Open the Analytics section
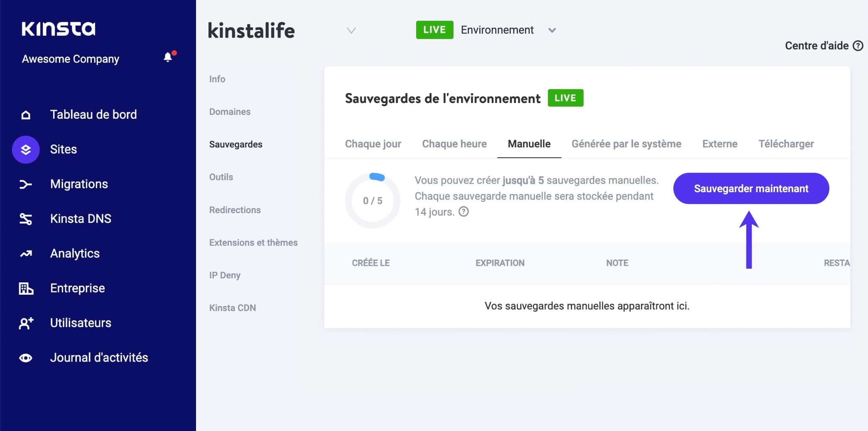The height and width of the screenshot is (431, 868). click(x=26, y=253)
